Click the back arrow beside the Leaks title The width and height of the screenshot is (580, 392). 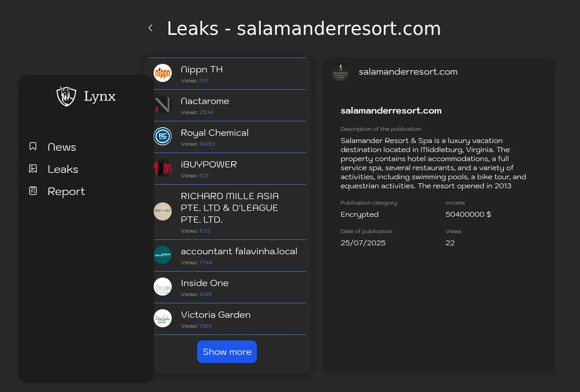click(150, 28)
